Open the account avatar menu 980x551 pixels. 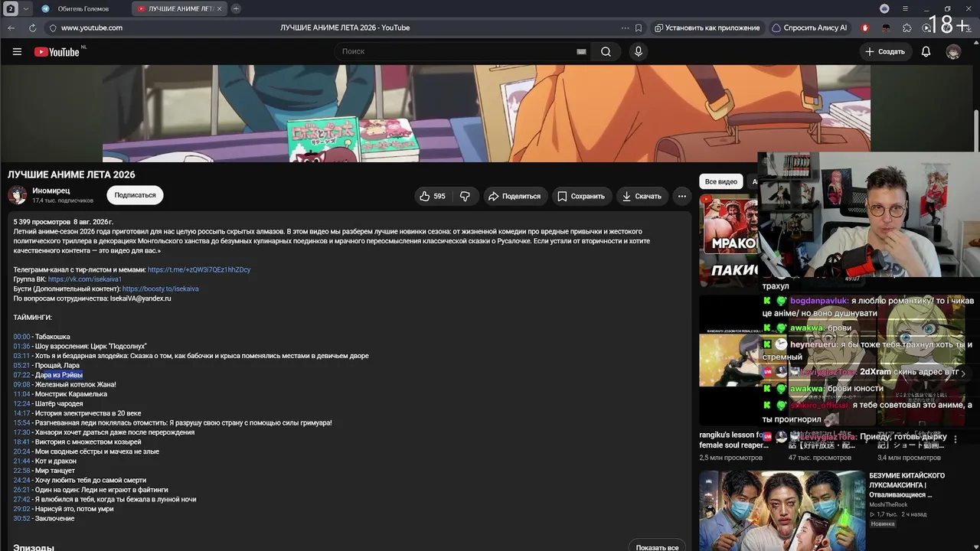[x=953, y=52]
